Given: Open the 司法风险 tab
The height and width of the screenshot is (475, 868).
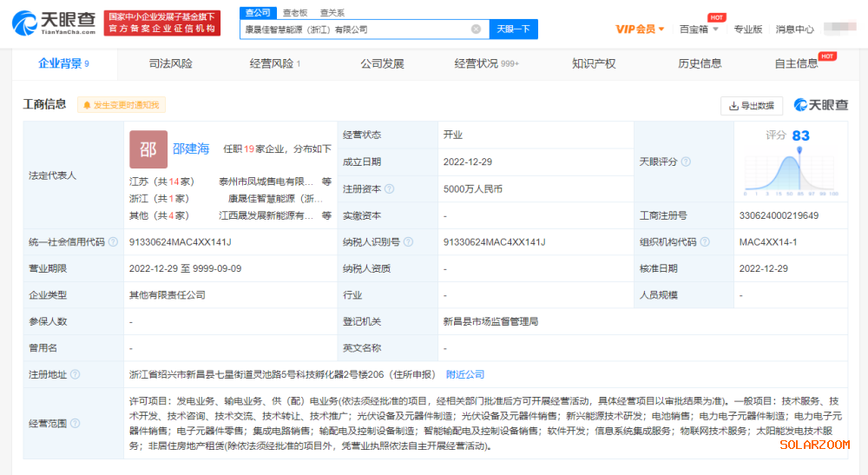Looking at the screenshot, I should [171, 63].
